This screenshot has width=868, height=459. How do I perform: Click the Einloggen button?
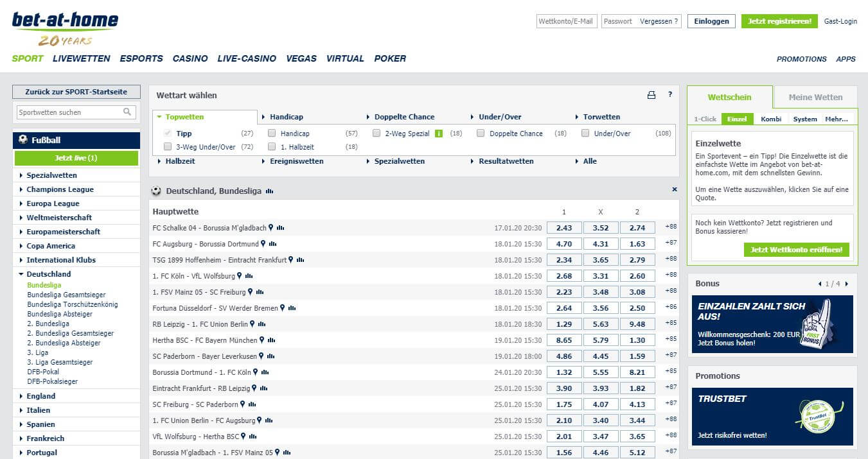711,21
